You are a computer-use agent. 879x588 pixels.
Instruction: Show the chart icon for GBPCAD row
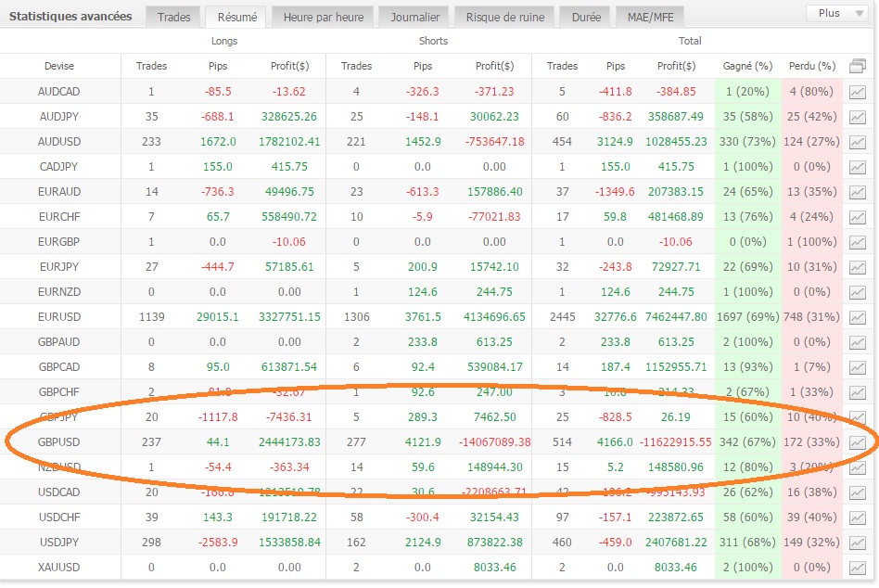pos(858,367)
